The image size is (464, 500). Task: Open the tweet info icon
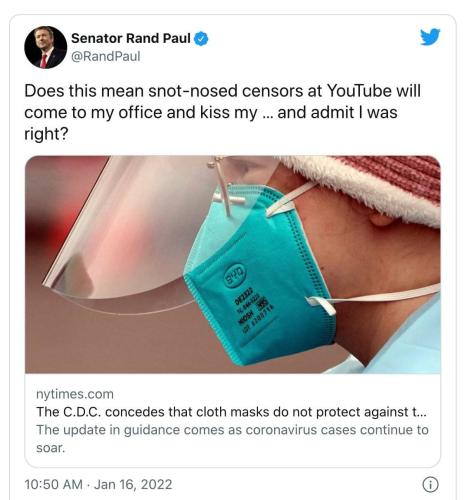pos(430,484)
